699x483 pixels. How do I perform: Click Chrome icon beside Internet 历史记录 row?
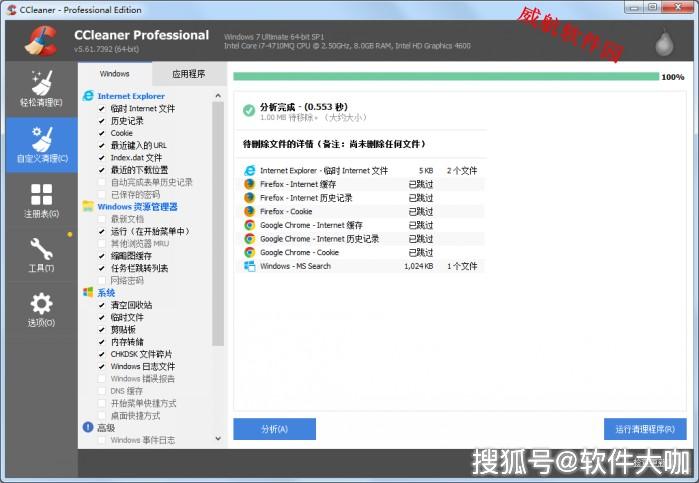coord(250,239)
